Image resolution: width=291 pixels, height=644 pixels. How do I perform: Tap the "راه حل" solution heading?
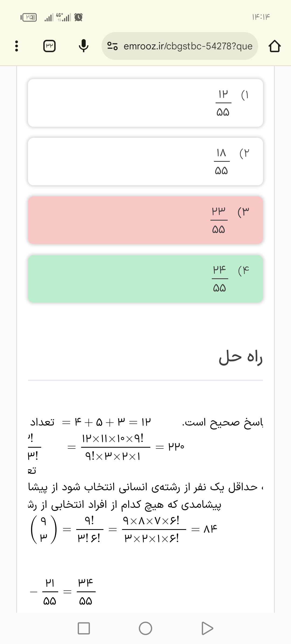coord(240,357)
